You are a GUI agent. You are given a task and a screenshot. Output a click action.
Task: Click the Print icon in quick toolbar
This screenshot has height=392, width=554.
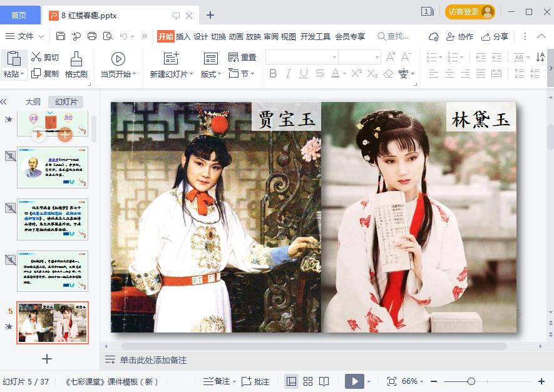coord(92,36)
